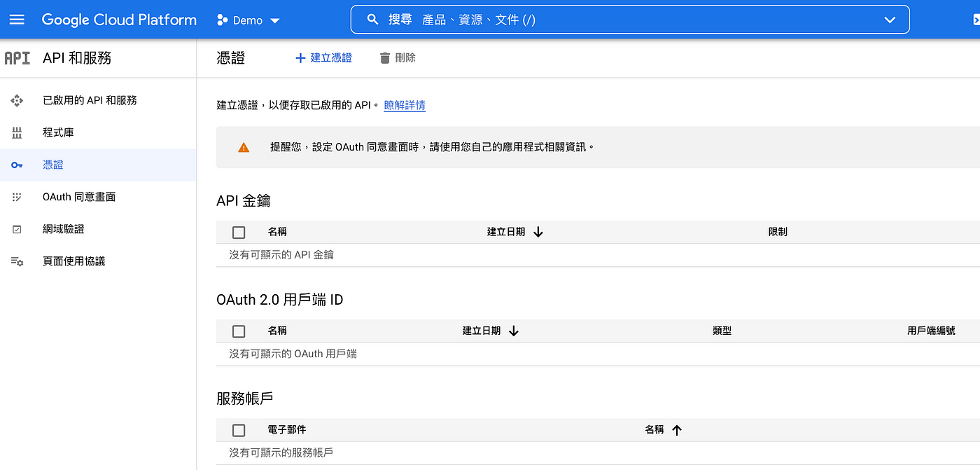The height and width of the screenshot is (470, 980).
Task: Toggle select-all checkbox in OAuth 2.0 用戶端 table
Action: [239, 331]
